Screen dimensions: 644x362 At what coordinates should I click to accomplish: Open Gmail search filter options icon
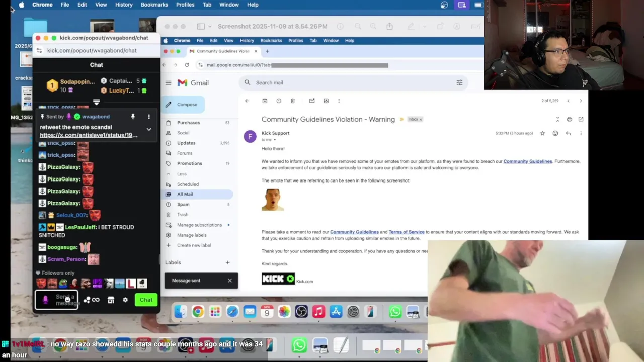click(x=459, y=82)
